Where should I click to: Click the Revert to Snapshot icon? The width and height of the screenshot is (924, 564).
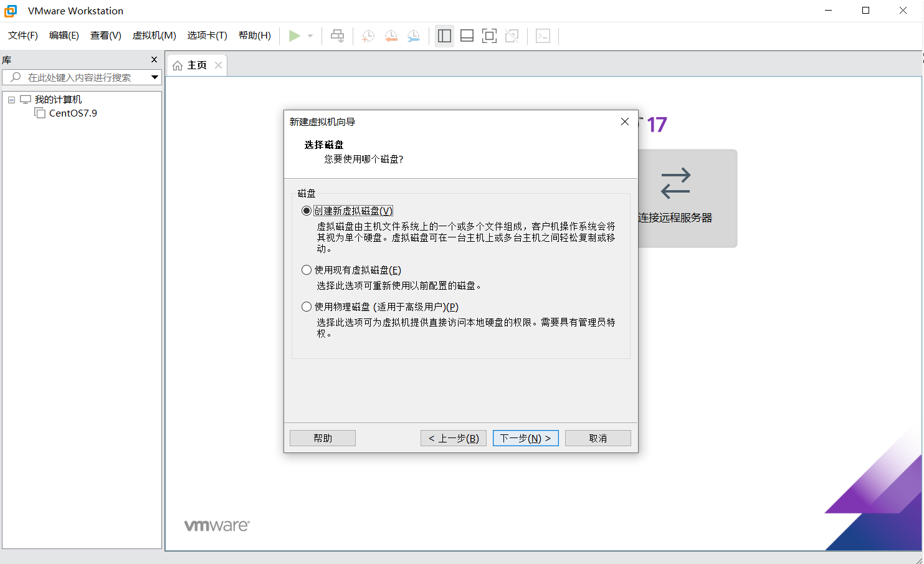(391, 36)
